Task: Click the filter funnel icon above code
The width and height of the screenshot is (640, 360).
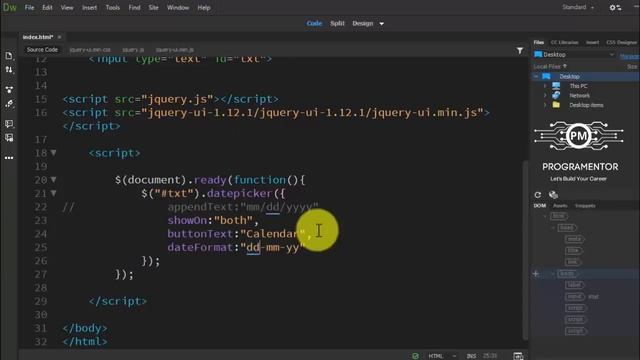Action: click(520, 50)
